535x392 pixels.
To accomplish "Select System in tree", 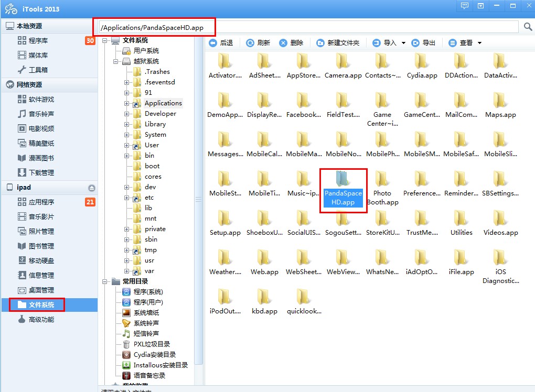I will (155, 135).
